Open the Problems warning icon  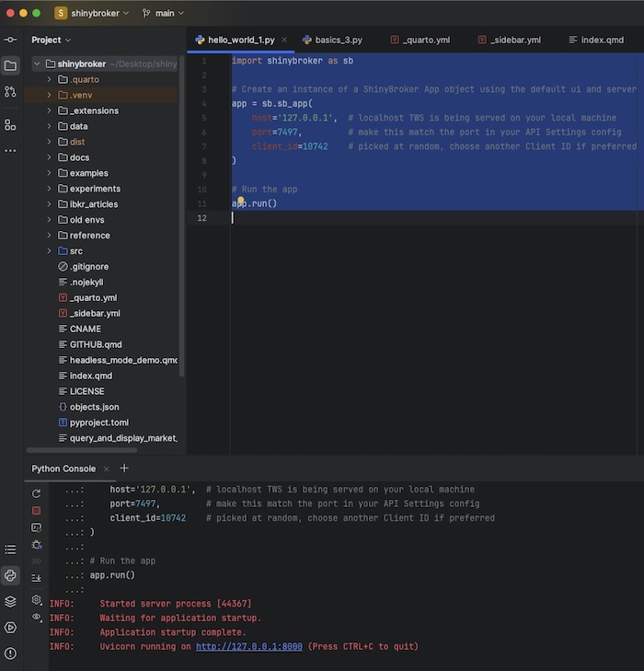click(x=10, y=654)
